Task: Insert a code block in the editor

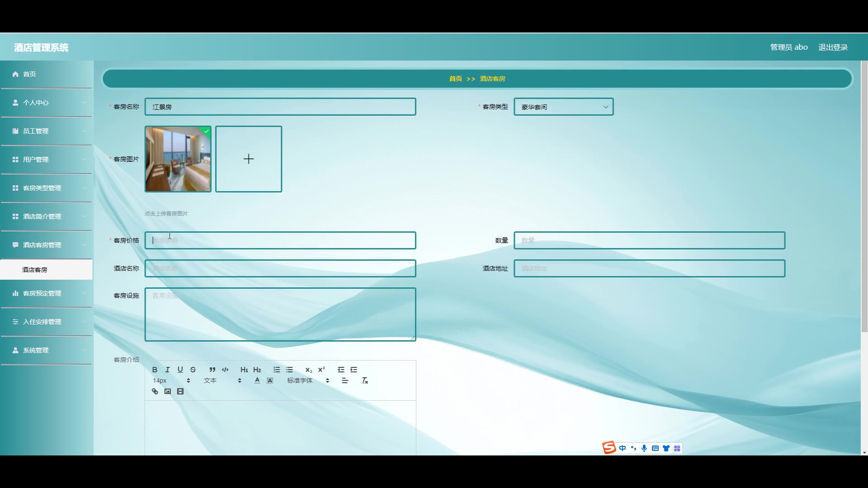Action: [x=225, y=370]
